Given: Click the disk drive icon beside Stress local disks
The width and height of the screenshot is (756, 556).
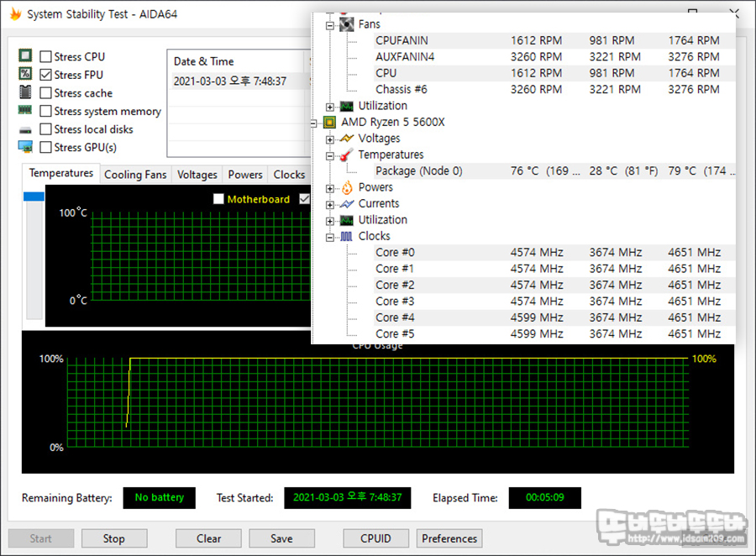Looking at the screenshot, I should [x=25, y=130].
